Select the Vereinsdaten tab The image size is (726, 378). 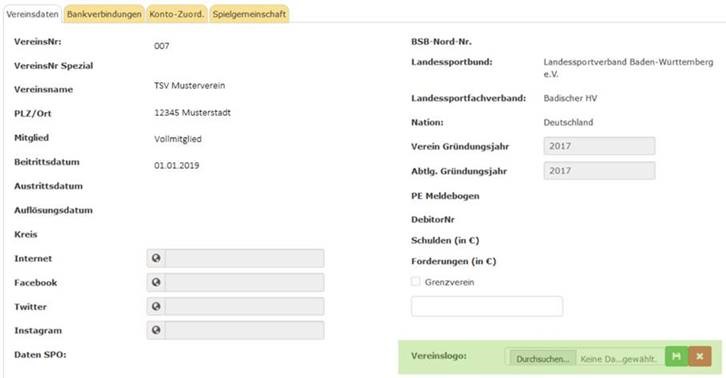tap(32, 14)
